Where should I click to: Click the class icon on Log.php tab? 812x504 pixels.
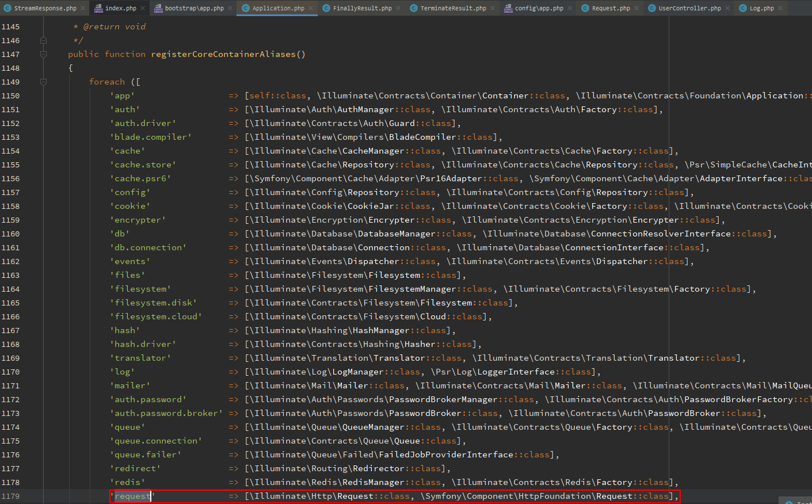743,8
